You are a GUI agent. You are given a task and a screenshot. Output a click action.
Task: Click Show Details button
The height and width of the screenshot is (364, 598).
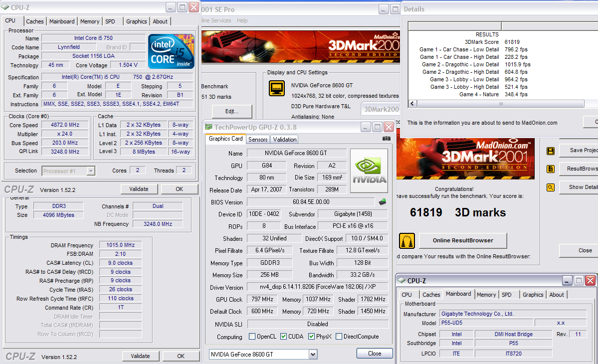579,187
